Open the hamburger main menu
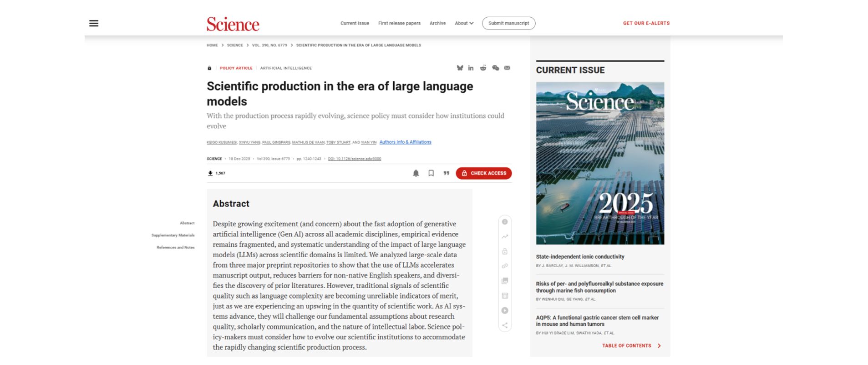 coord(94,23)
